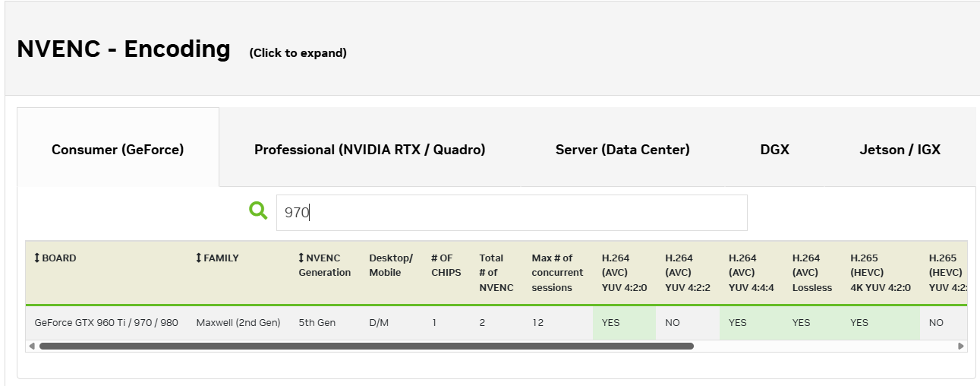Viewport: 980px width, 386px height.
Task: Open the Server (Data Center) tab
Action: tap(622, 150)
